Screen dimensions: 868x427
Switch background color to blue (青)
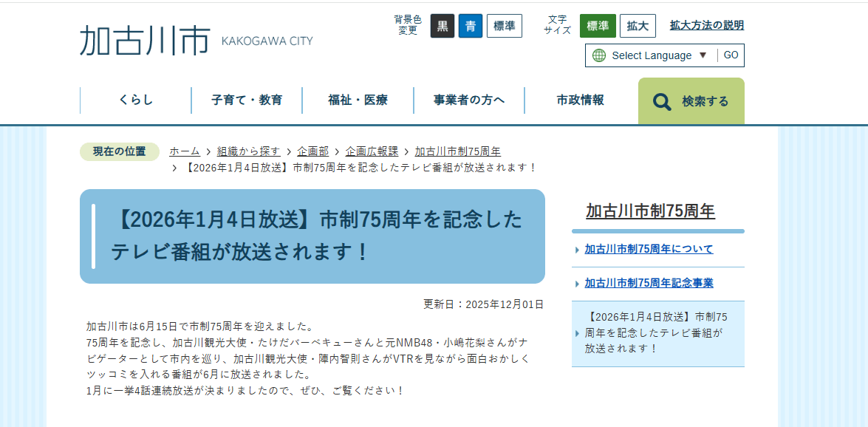pyautogui.click(x=470, y=26)
